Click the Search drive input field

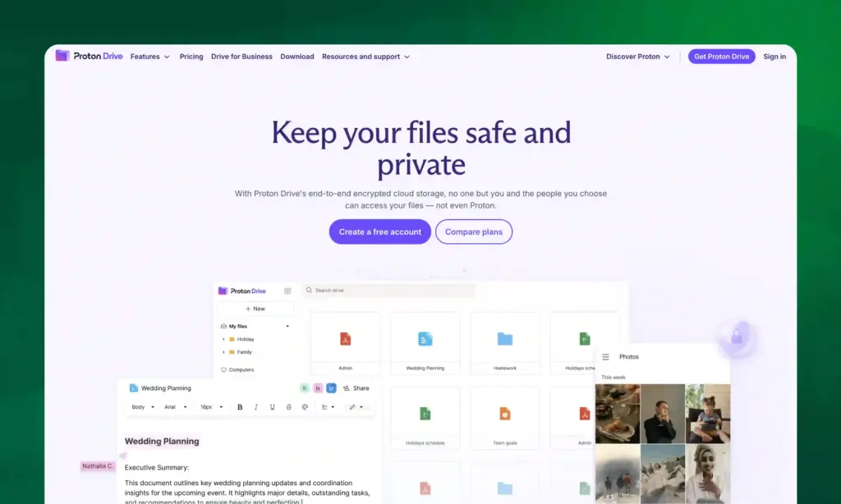click(x=388, y=290)
